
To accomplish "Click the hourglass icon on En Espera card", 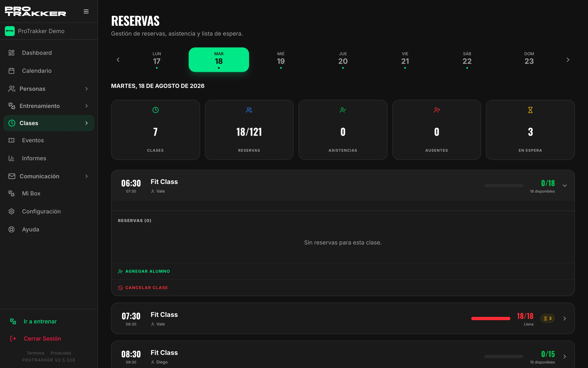I will (530, 110).
